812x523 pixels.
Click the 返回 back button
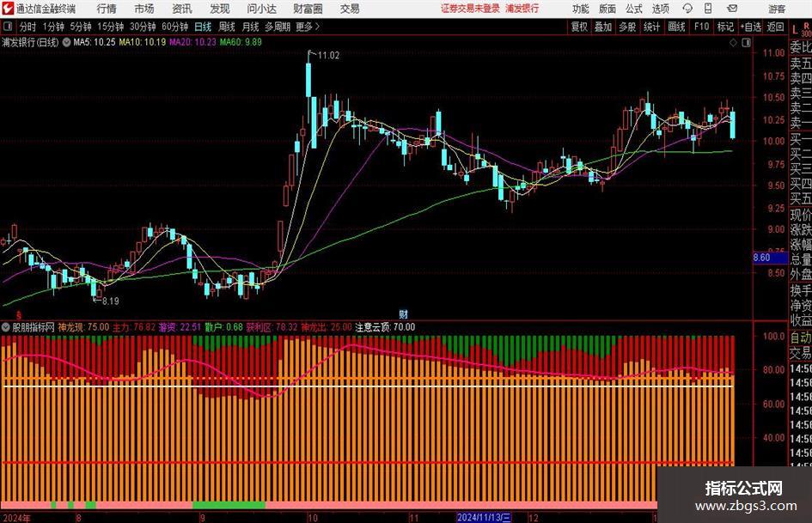click(775, 27)
